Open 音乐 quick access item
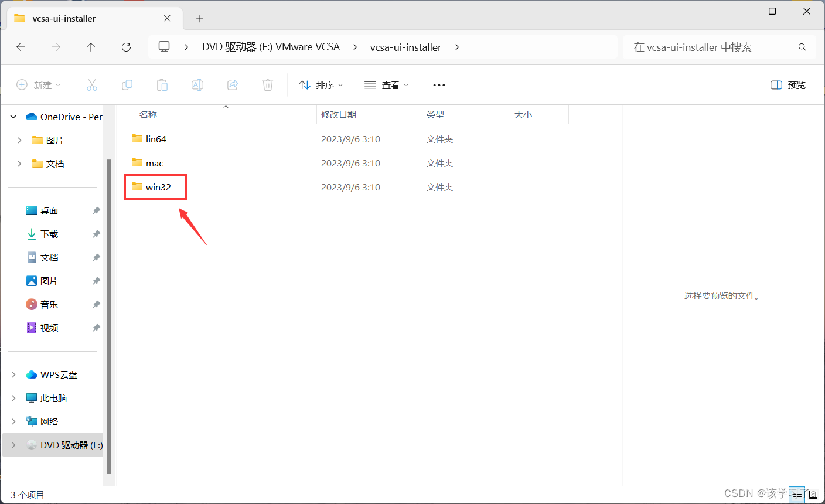The height and width of the screenshot is (504, 825). [x=42, y=304]
